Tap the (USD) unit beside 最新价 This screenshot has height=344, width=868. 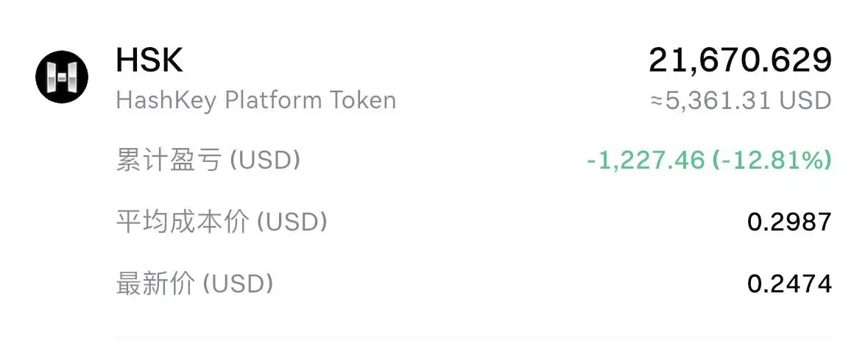point(238,284)
